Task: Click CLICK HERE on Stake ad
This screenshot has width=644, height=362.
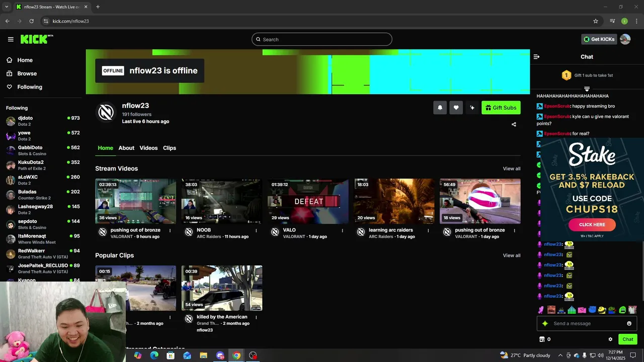Action: click(592, 225)
